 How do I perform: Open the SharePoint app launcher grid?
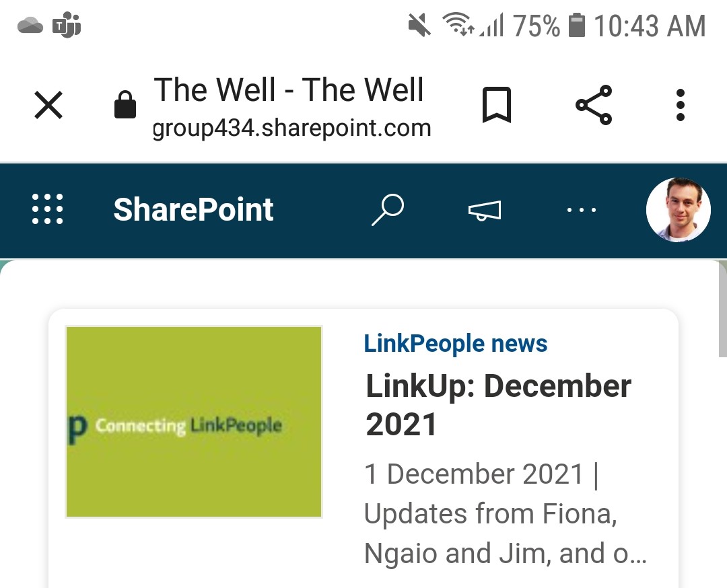click(x=47, y=209)
